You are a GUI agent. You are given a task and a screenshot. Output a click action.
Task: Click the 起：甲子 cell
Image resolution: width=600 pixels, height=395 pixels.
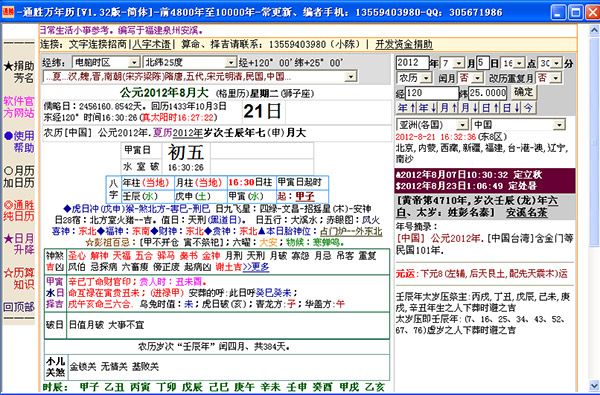tap(302, 196)
